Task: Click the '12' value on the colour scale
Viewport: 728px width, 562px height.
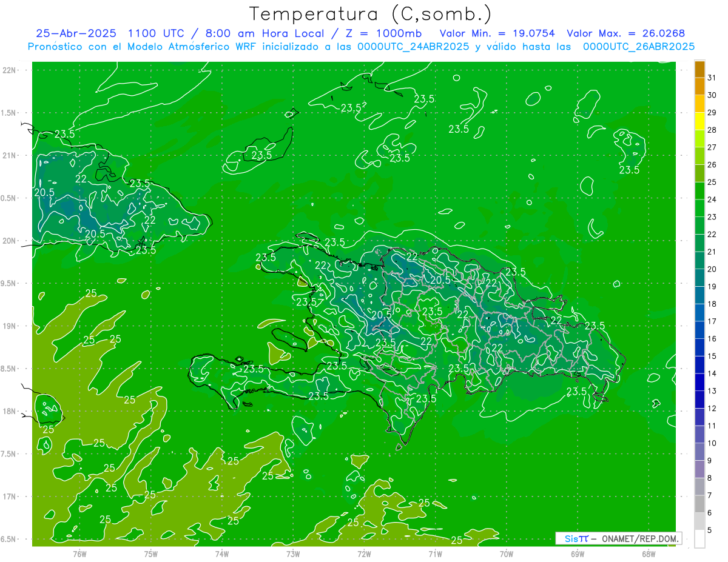Action: 712,409
